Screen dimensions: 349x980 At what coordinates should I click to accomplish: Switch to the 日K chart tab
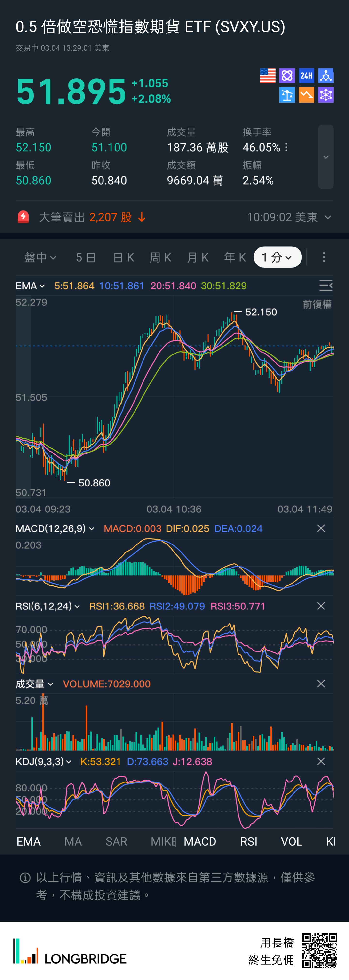pos(124,257)
